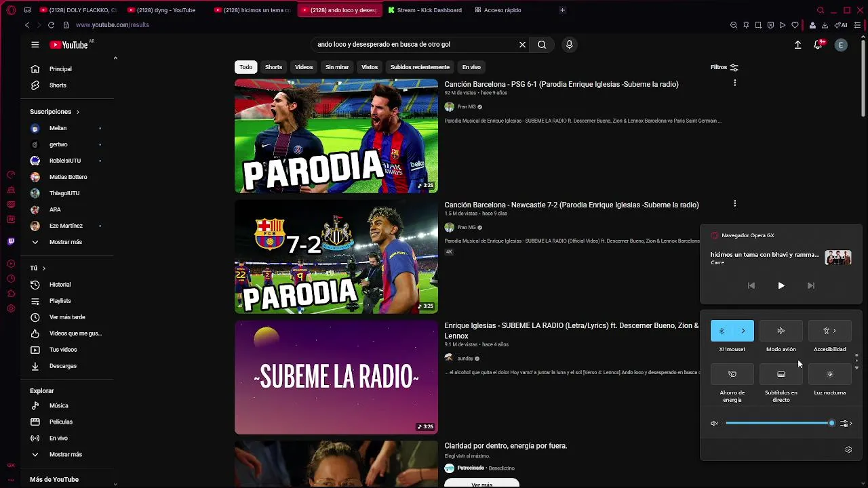
Task: Go back with browser back arrow
Action: tap(27, 25)
